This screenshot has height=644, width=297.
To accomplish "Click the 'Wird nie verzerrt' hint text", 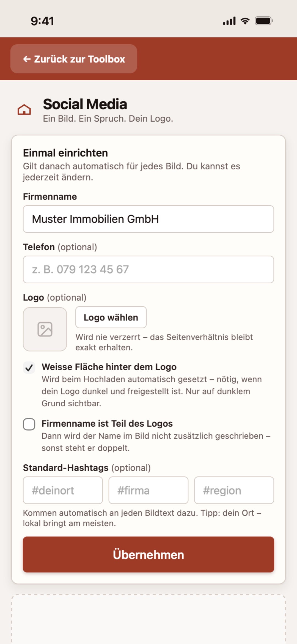I will pos(164,342).
